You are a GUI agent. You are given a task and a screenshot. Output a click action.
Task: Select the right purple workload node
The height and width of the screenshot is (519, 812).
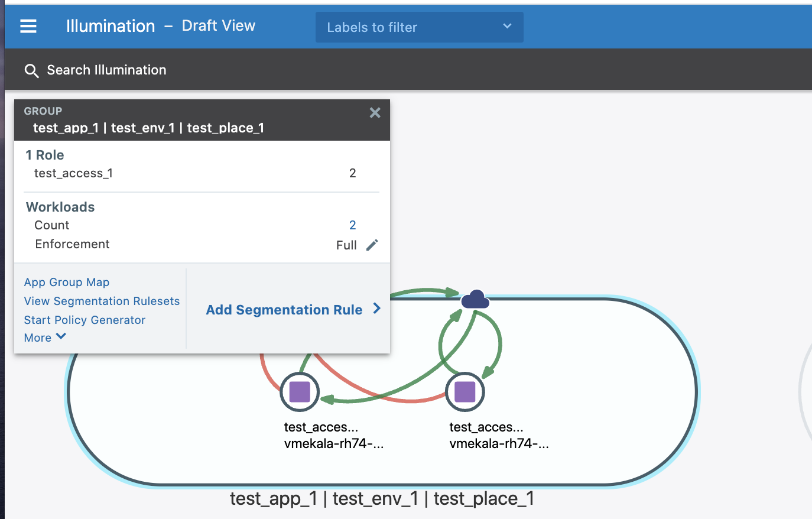(x=465, y=391)
